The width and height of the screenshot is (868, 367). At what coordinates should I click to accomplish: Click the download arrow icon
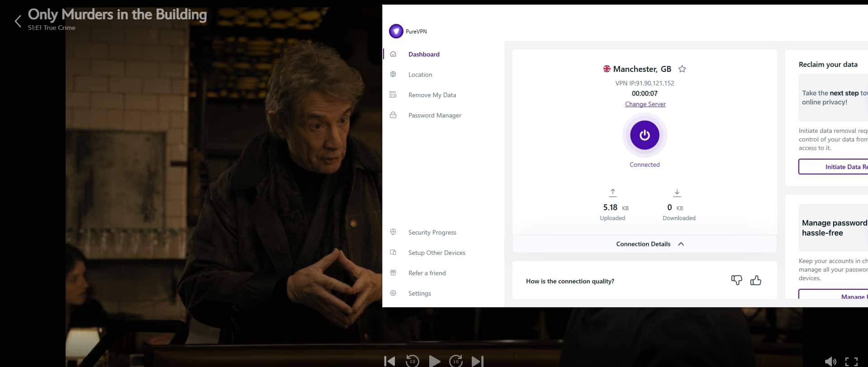(x=677, y=193)
